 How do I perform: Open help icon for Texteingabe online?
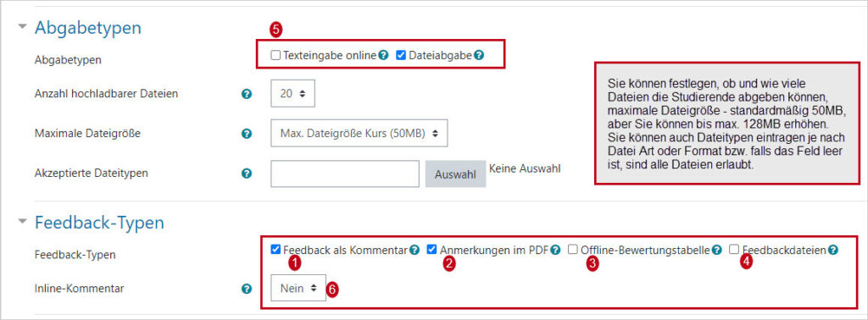click(x=383, y=55)
